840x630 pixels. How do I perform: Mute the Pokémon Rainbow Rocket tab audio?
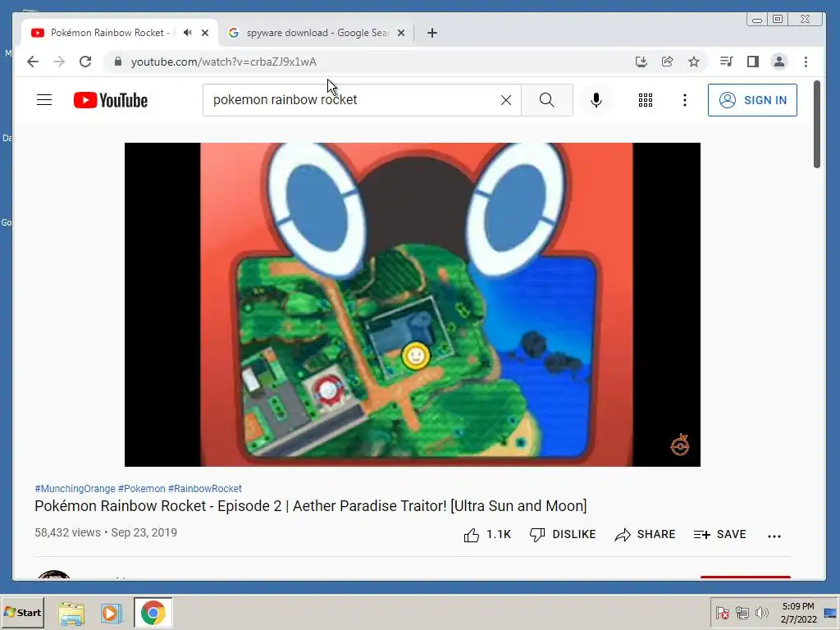pos(187,33)
